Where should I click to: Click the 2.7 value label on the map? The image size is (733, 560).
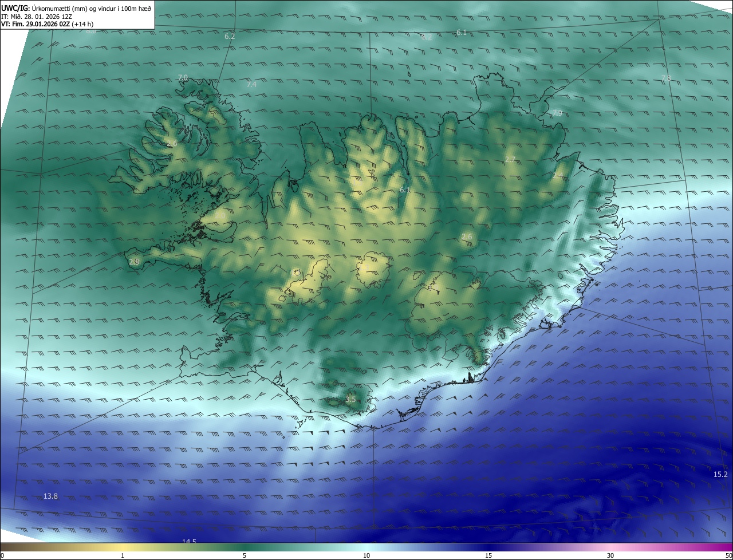click(x=510, y=159)
